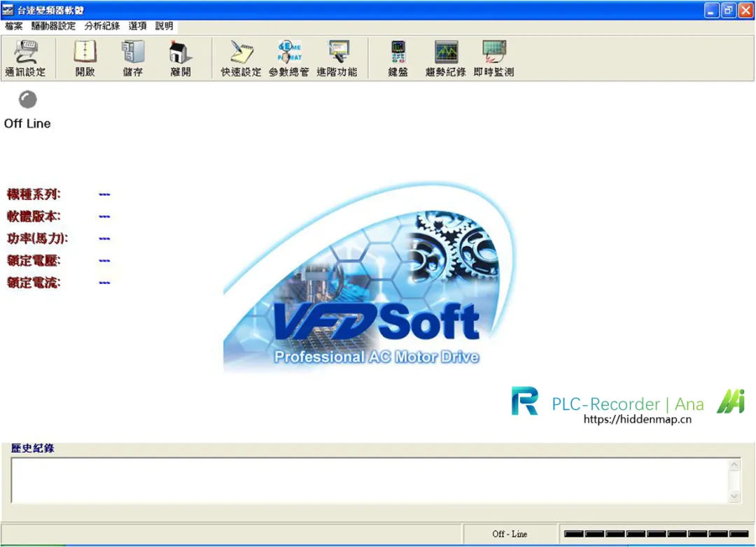756x547 pixels.
Task: Click the Off Line text under indicator
Action: pos(27,123)
